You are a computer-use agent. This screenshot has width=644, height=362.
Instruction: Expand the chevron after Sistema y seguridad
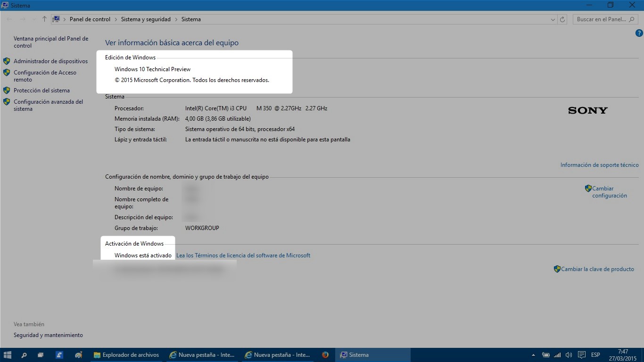(x=176, y=19)
